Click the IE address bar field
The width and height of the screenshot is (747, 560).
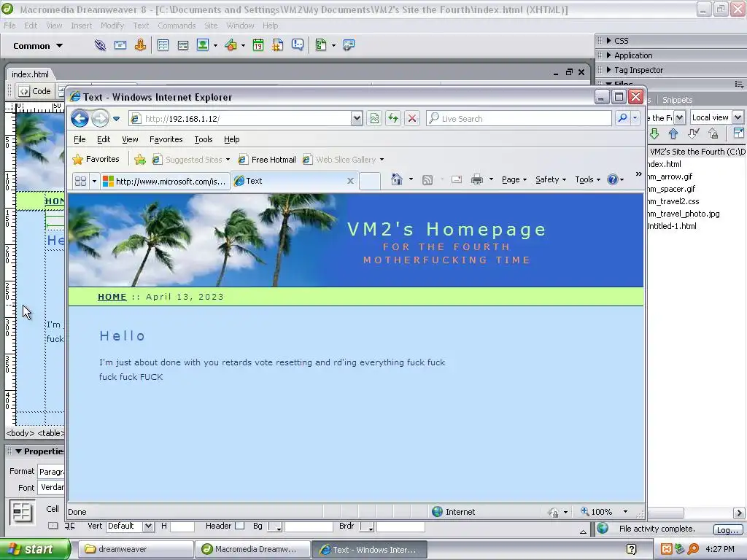(x=241, y=119)
